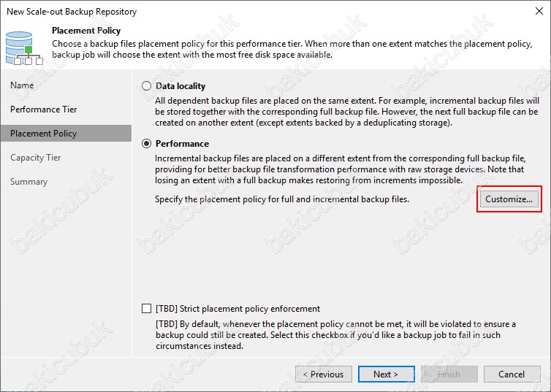Viewport: 551px width, 392px height.
Task: Click the Strict placement policy enforcement label
Action: tap(238, 309)
